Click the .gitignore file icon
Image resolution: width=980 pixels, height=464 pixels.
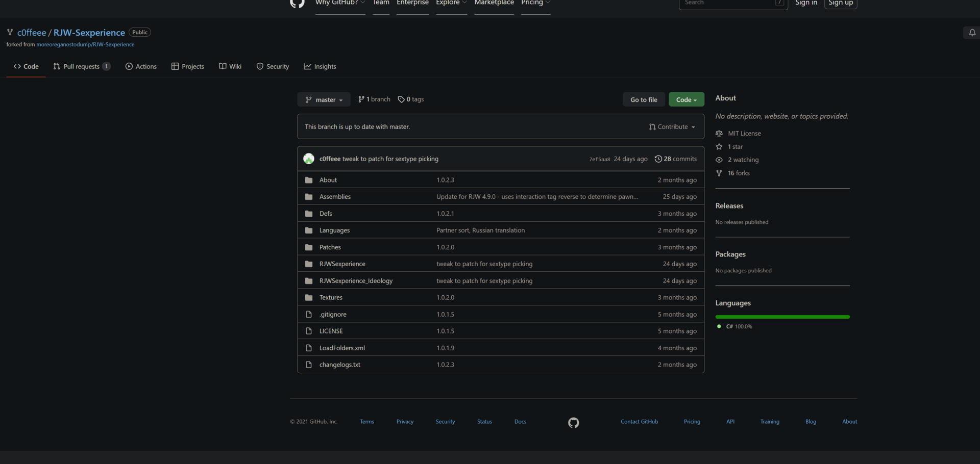point(309,315)
